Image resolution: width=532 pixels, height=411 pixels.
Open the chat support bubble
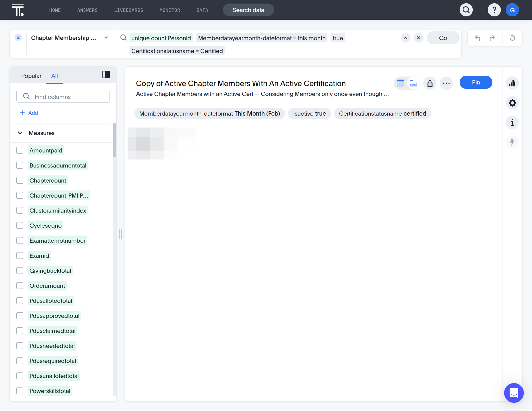(514, 393)
